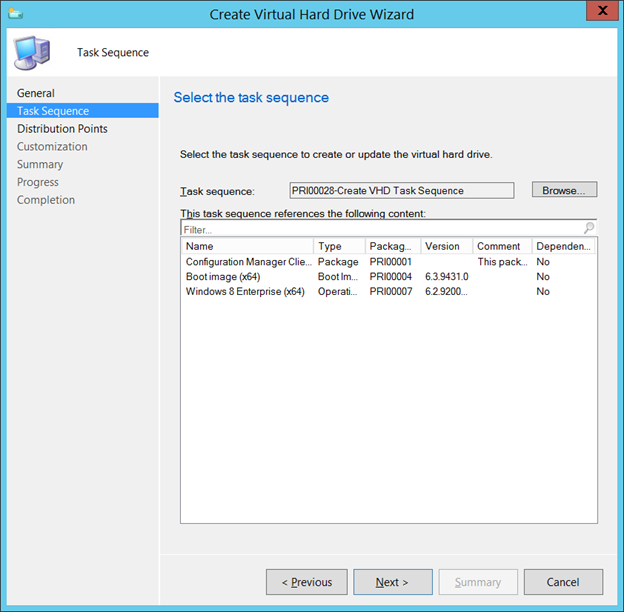The height and width of the screenshot is (612, 624).
Task: Sort by Package ID column header
Action: tap(391, 246)
